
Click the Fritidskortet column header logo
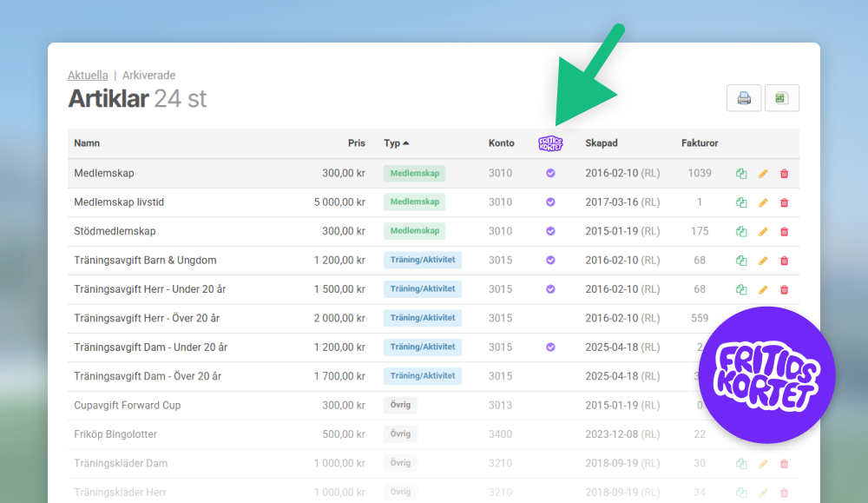click(550, 143)
